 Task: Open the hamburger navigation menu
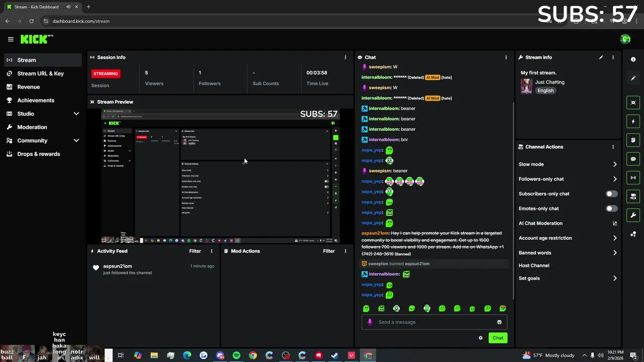(x=11, y=39)
